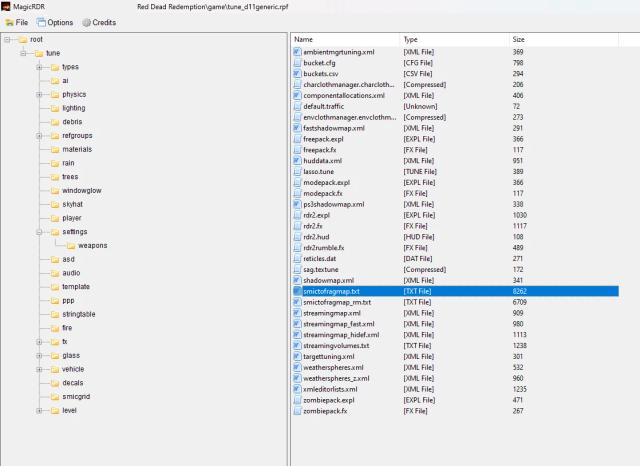Select streamingmap_hidef.xml in file list
This screenshot has height=466, width=640.
click(x=341, y=335)
